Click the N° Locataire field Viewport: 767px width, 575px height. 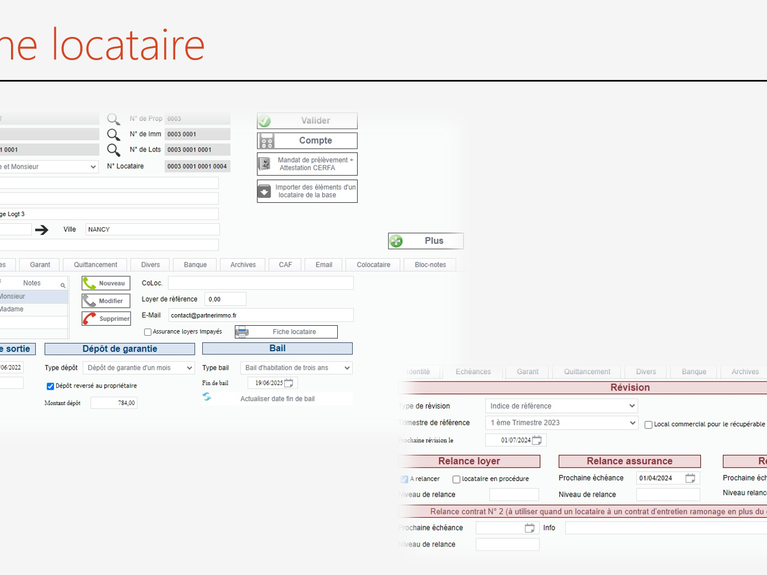197,167
